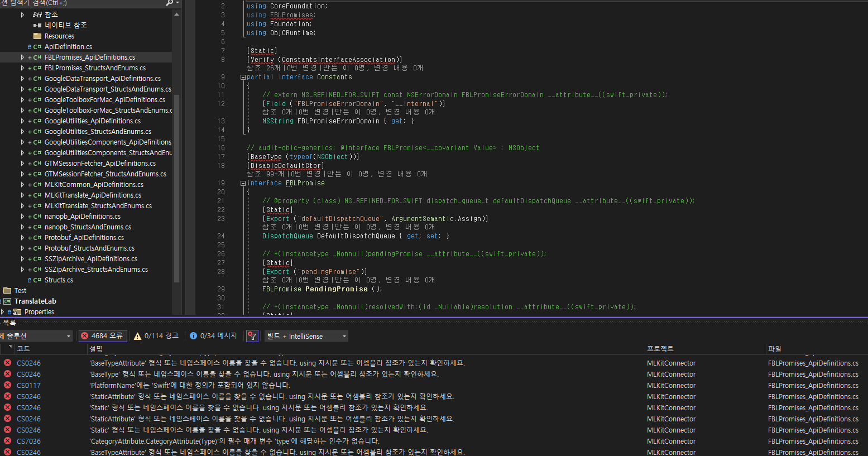Click the Solution Explorer search magnifier icon
The image size is (868, 456).
coord(169,3)
